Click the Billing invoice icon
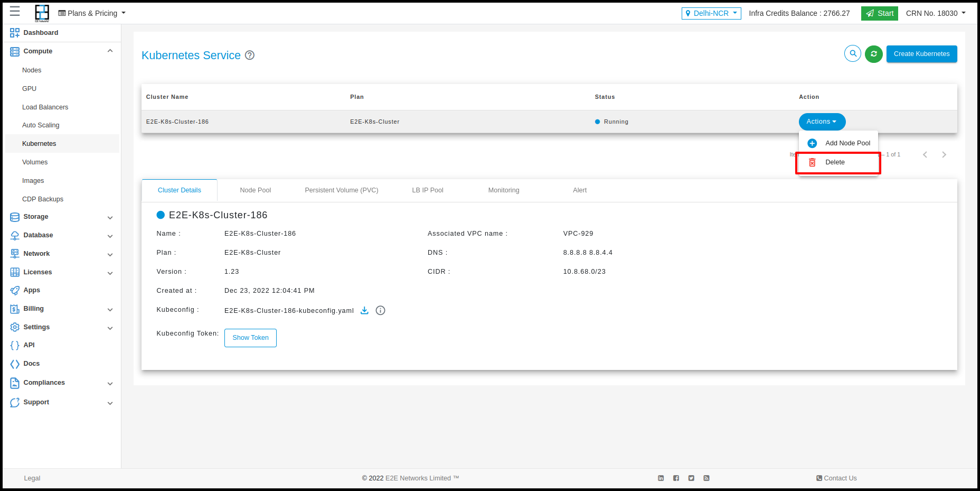This screenshot has height=491, width=980. pyautogui.click(x=15, y=309)
